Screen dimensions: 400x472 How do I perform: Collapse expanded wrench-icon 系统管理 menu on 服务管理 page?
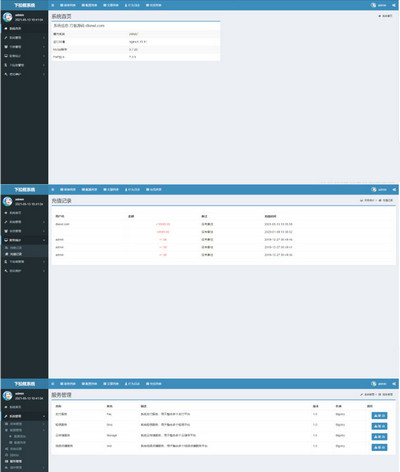pyautogui.click(x=24, y=416)
